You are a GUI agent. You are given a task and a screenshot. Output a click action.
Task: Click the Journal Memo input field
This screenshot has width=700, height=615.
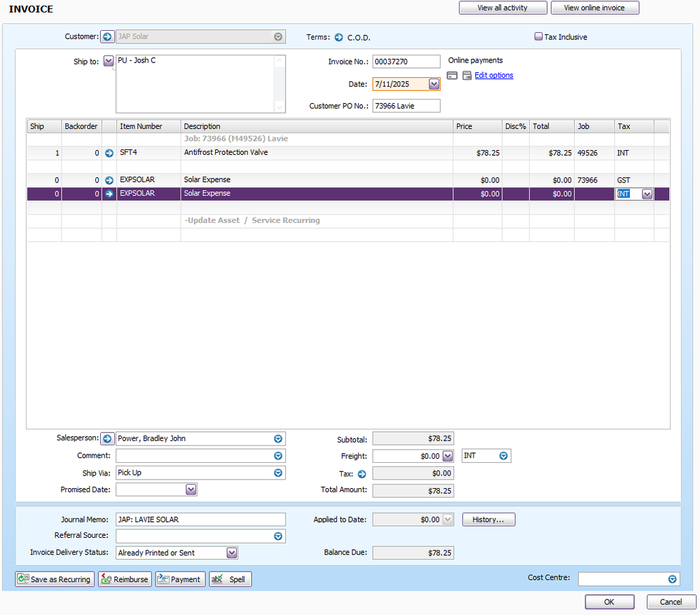tap(200, 520)
